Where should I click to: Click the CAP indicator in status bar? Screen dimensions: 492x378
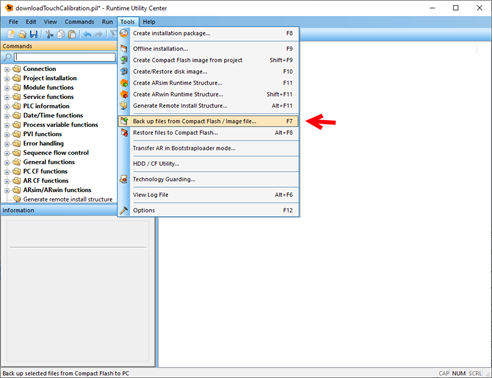pos(444,373)
